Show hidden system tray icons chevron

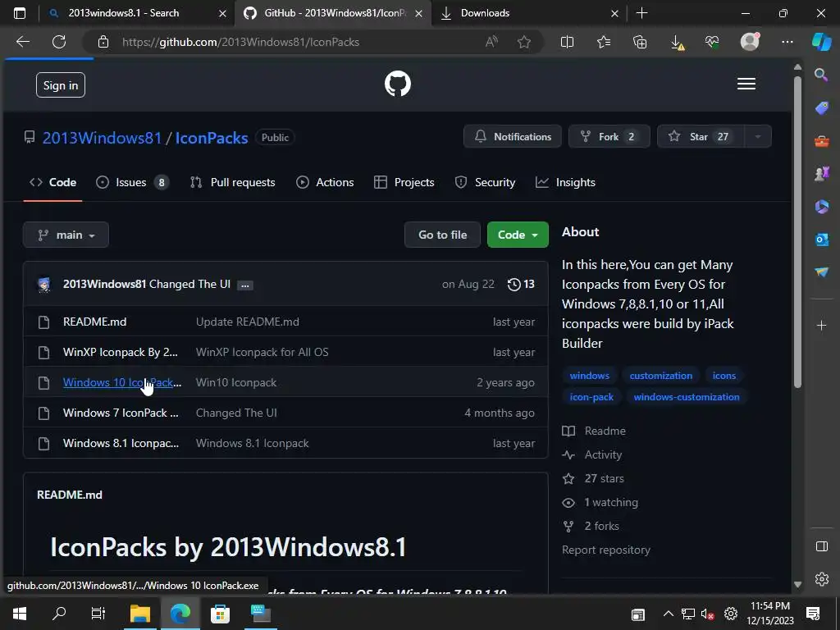(668, 614)
